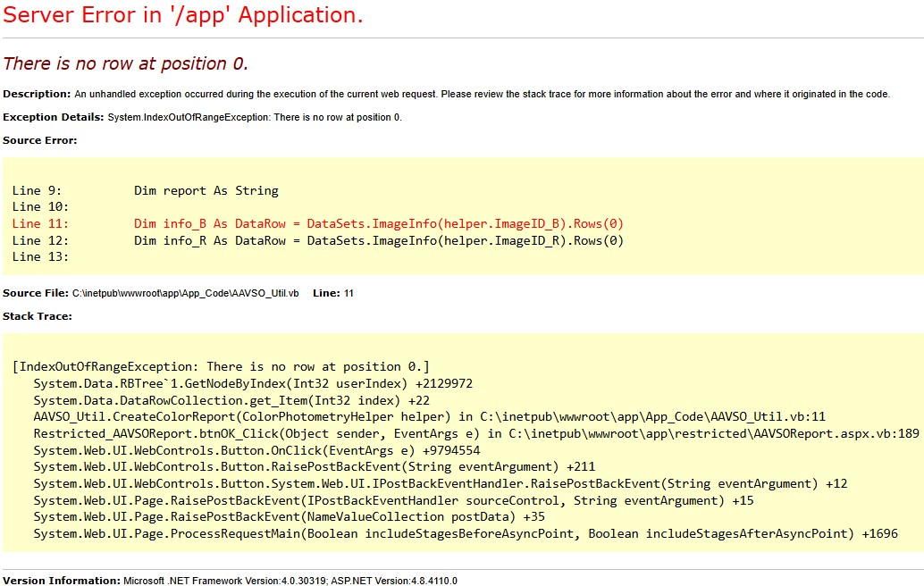Click the bold 'Stack Trace:' label
This screenshot has width=924, height=586.
click(38, 316)
